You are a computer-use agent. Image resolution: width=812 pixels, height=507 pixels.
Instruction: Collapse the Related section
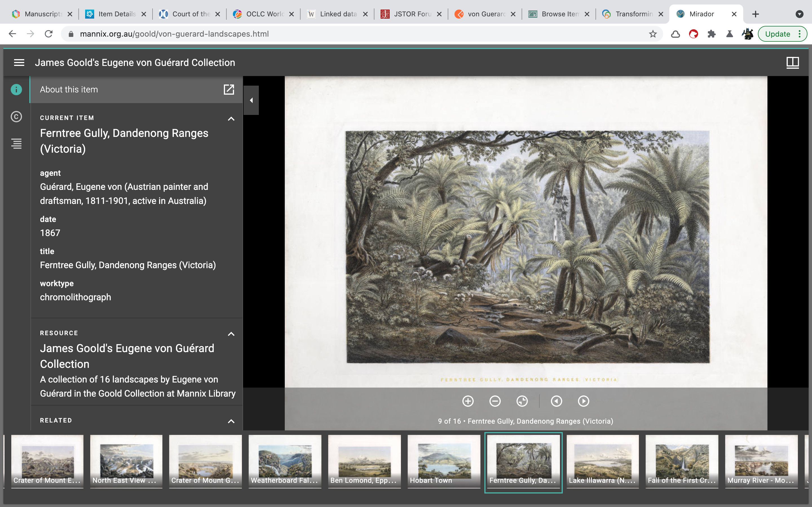231,421
